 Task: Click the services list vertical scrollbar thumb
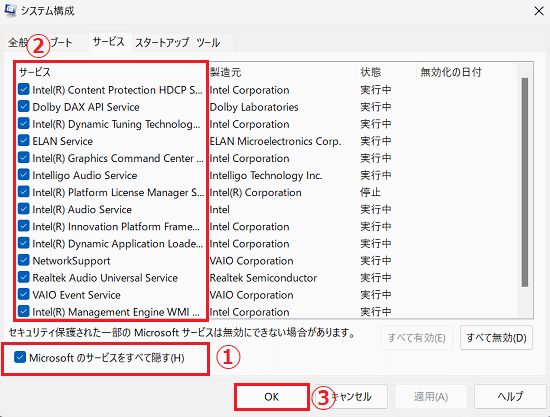click(525, 182)
